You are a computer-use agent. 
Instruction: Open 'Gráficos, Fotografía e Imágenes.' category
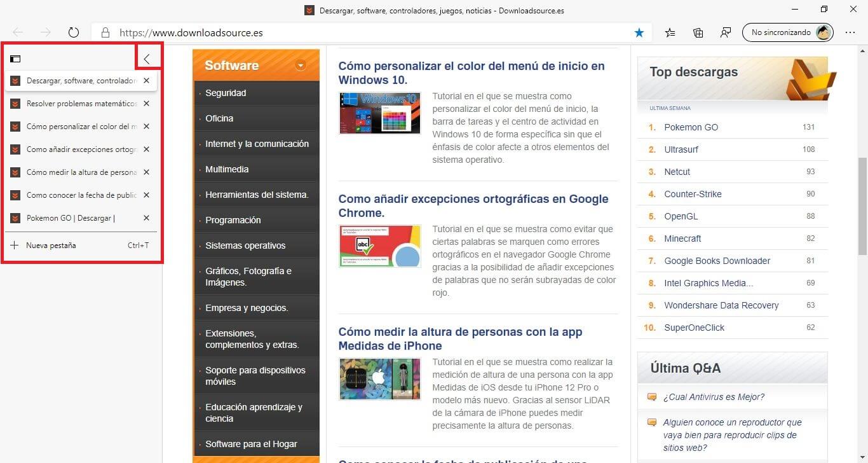click(x=256, y=277)
